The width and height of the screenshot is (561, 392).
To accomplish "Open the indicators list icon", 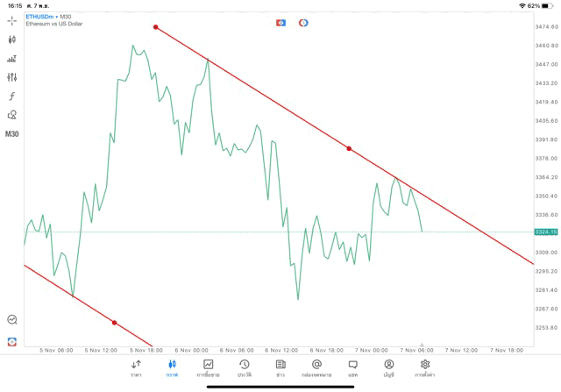I will 12,59.
